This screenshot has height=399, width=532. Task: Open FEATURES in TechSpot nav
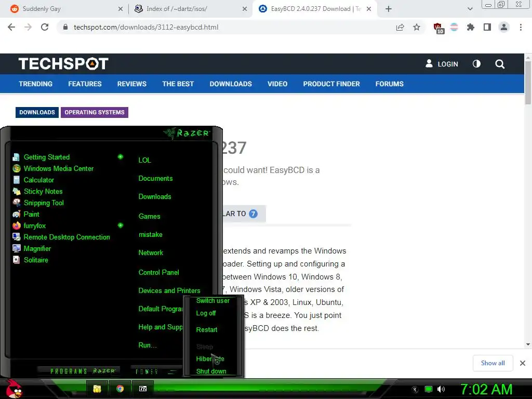(85, 84)
